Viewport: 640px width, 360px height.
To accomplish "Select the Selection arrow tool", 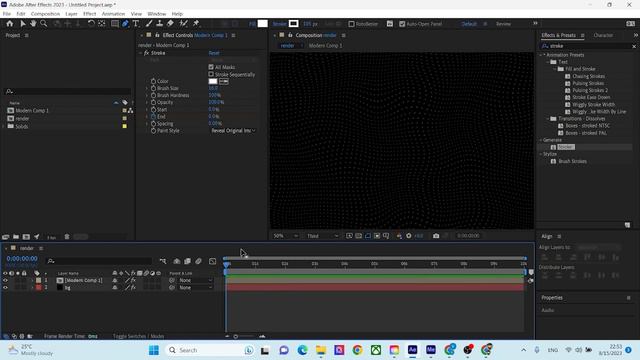I will [x=23, y=24].
